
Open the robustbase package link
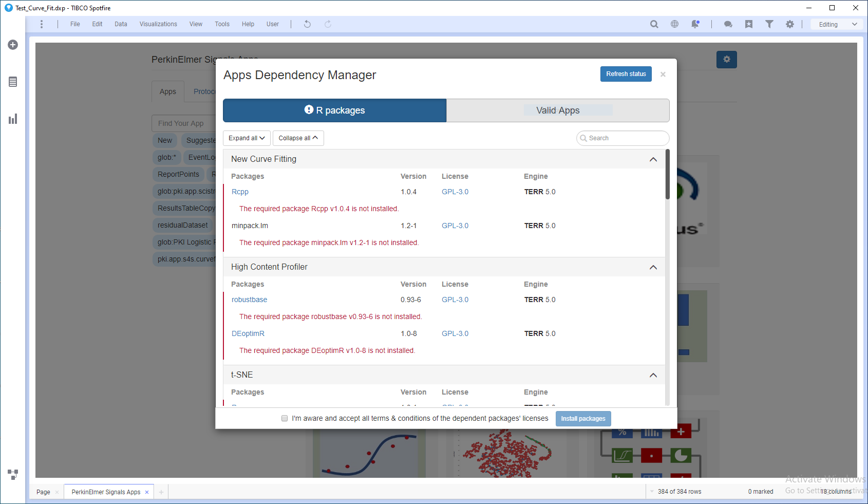[x=249, y=300]
